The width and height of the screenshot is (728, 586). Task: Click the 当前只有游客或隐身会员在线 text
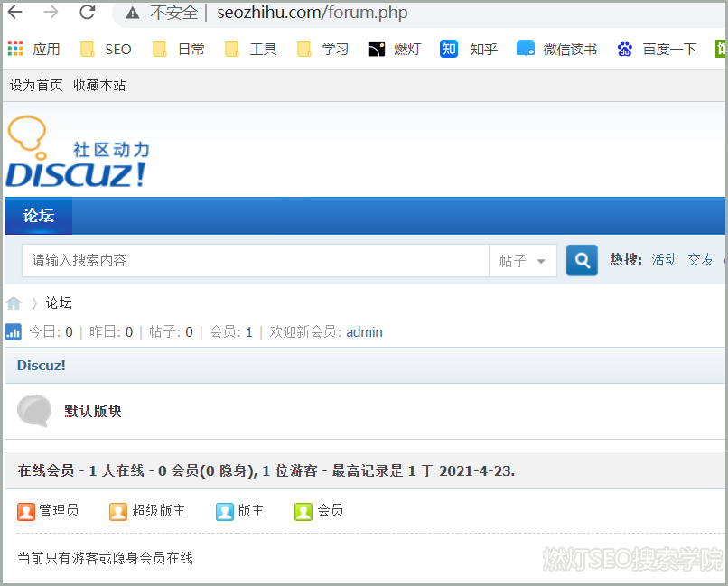pos(105,558)
